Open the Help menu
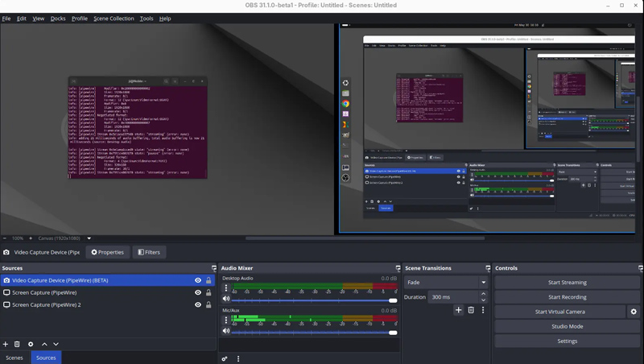644x364 pixels. click(x=165, y=19)
